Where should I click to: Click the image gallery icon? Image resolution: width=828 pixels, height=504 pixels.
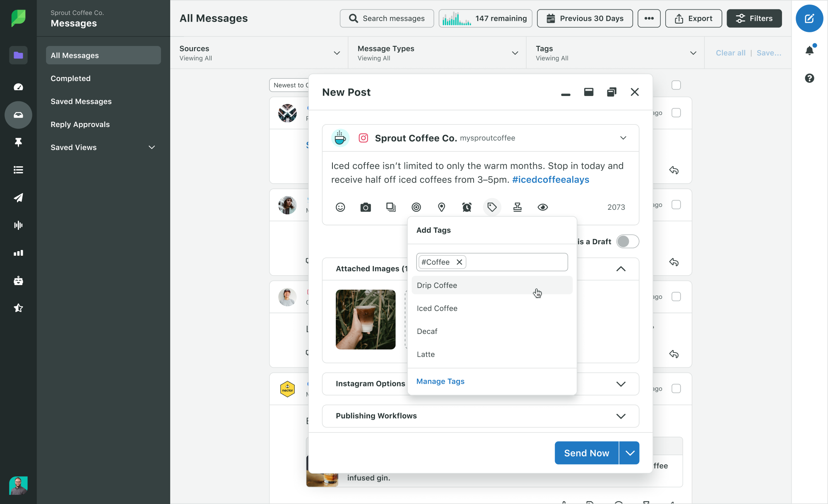click(x=391, y=207)
